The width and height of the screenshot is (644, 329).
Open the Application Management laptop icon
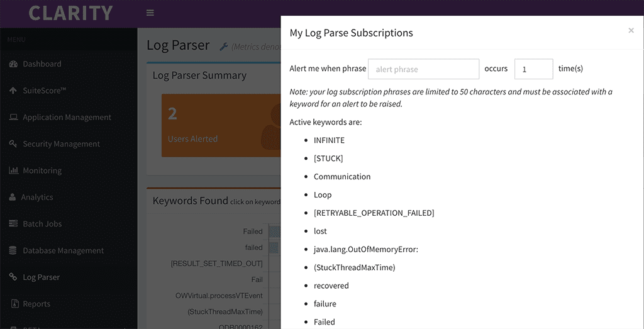14,117
